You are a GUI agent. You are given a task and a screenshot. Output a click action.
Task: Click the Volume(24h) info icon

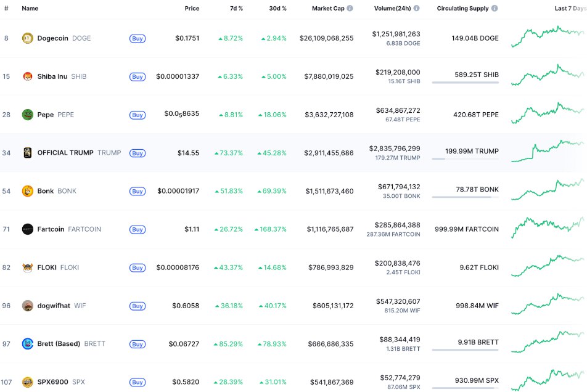coord(416,8)
